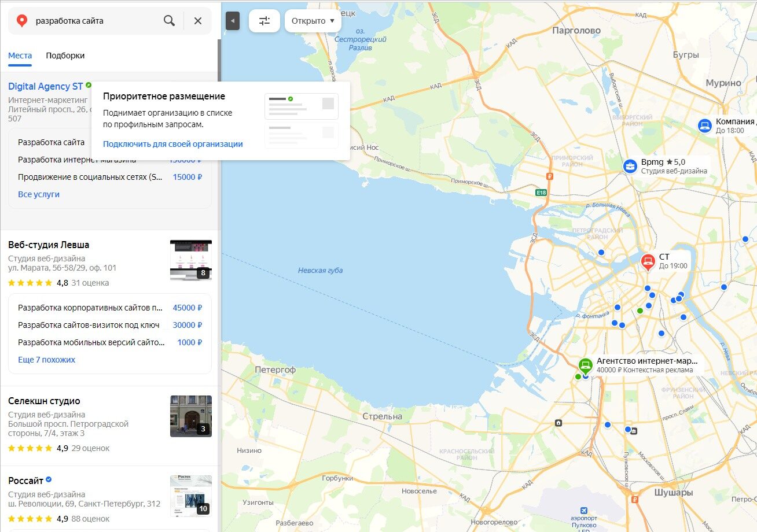
Task: Open Веб-студия Левша listing
Action: pos(49,245)
